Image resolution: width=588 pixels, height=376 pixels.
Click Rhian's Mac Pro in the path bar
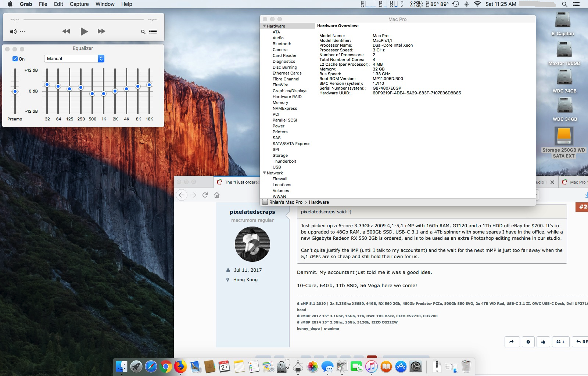tap(286, 202)
